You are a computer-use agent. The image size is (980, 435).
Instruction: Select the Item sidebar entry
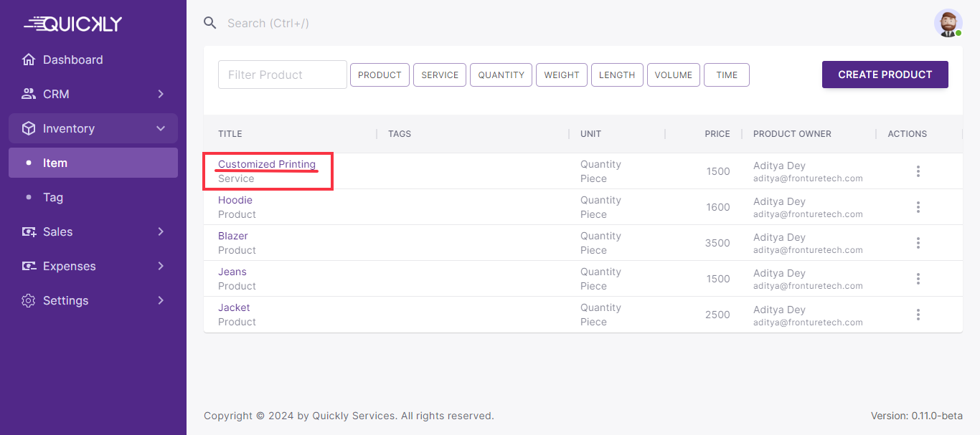(x=55, y=163)
